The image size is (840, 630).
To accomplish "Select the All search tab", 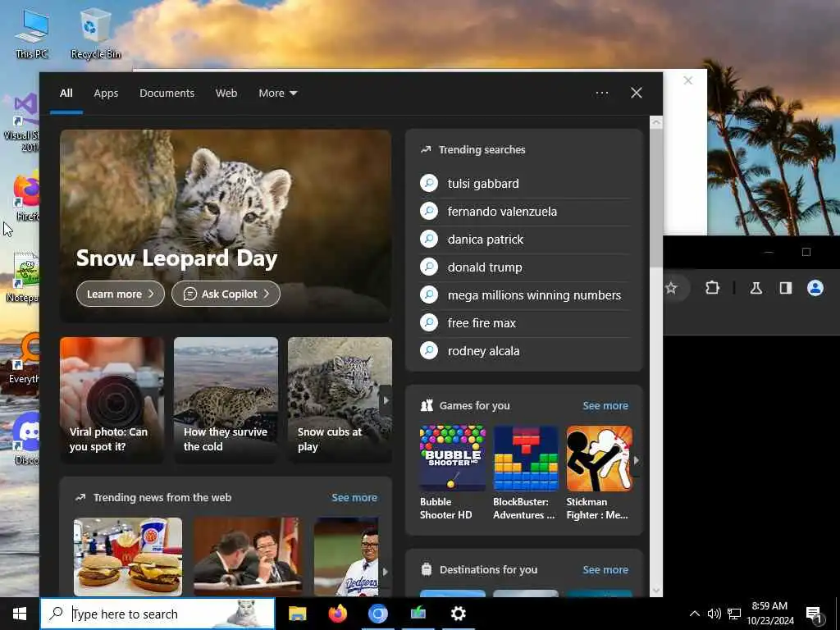I will point(66,94).
